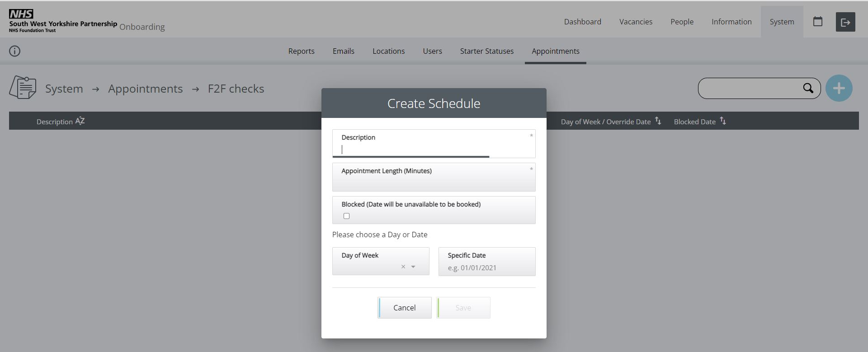This screenshot has width=868, height=352.
Task: Sort by Day of Week / Override Date
Action: [x=658, y=121]
